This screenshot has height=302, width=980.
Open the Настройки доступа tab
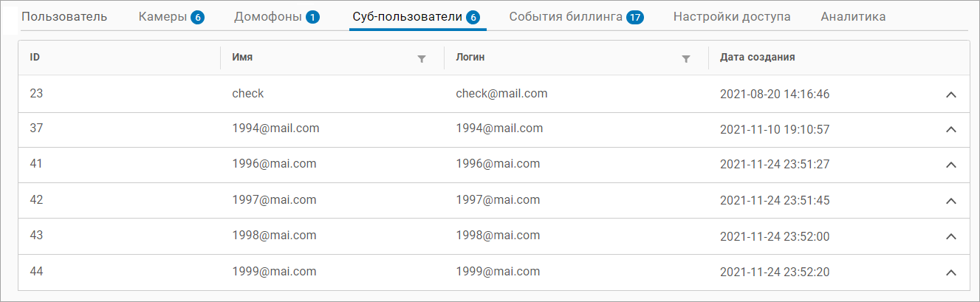coord(732,16)
